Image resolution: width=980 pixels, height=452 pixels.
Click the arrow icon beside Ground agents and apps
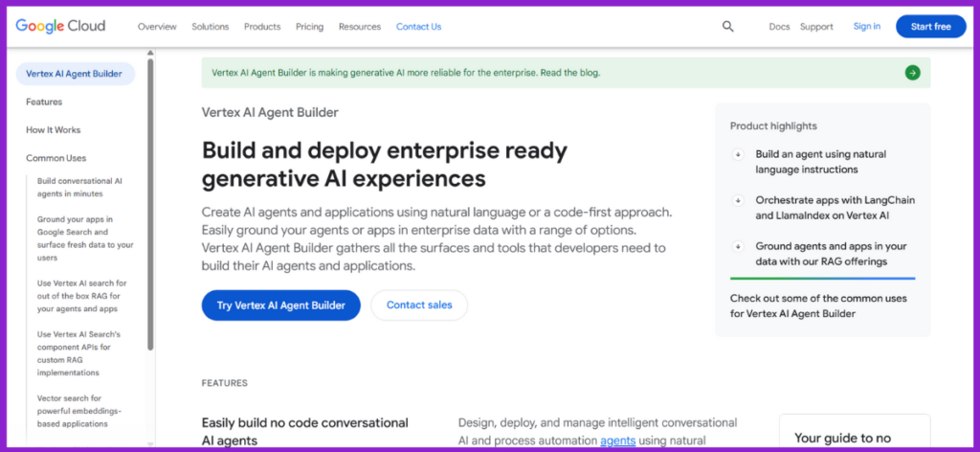738,246
